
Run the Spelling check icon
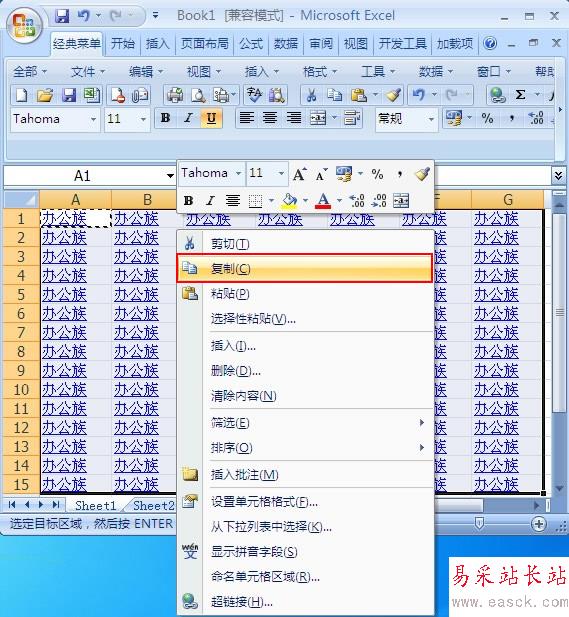[x=255, y=95]
